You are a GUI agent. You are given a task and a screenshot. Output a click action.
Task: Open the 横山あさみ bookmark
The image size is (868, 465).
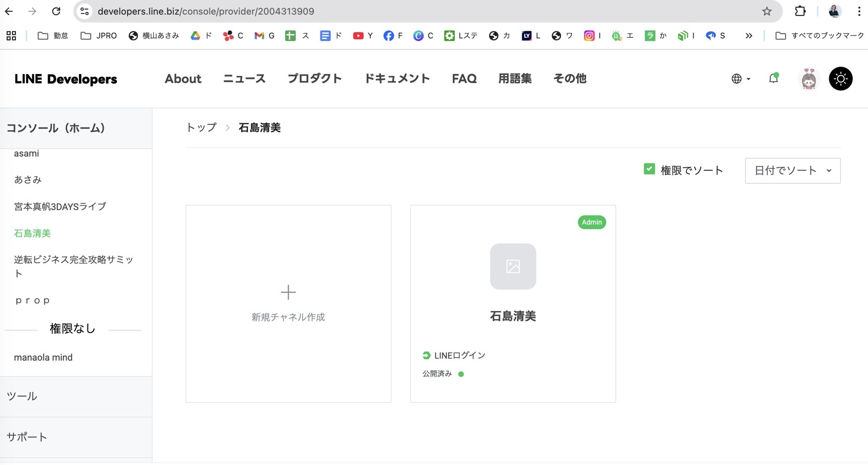153,36
